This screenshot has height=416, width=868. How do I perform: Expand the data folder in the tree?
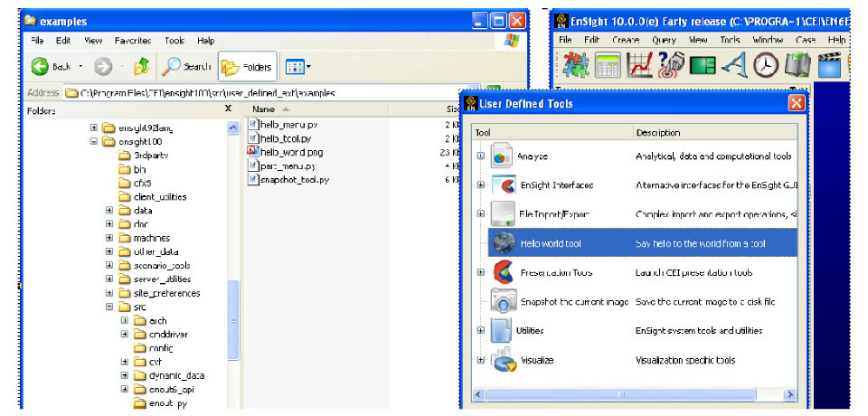coord(109,211)
